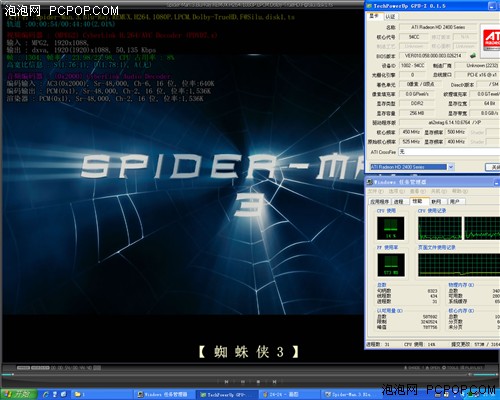The image size is (500, 400).
Task: Click the player volume slider
Action: click(x=484, y=375)
